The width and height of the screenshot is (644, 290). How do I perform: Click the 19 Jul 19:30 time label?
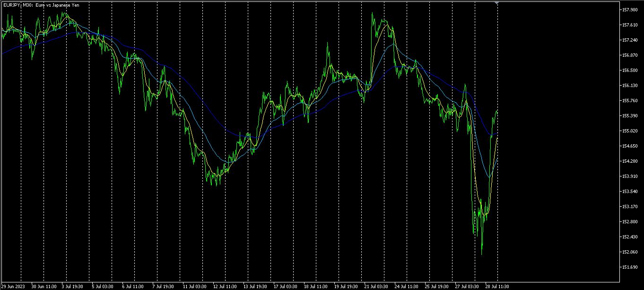[x=346, y=286]
